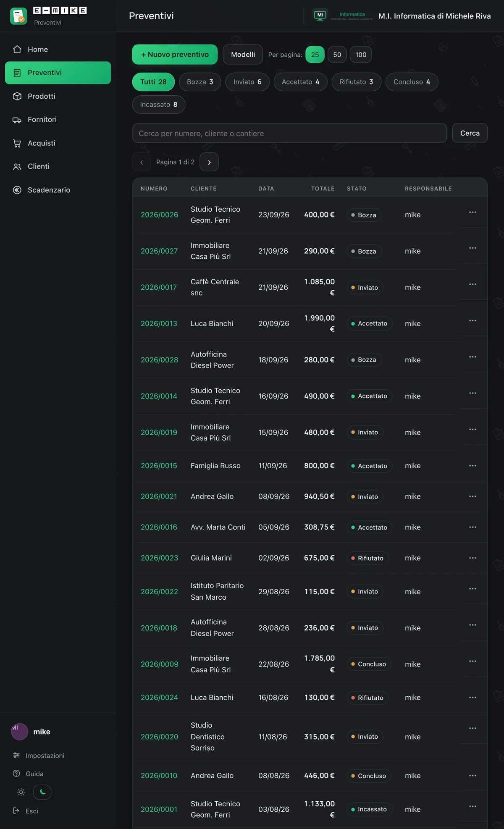The width and height of the screenshot is (504, 829).
Task: Filter quotes by Incassato status
Action: 159,105
